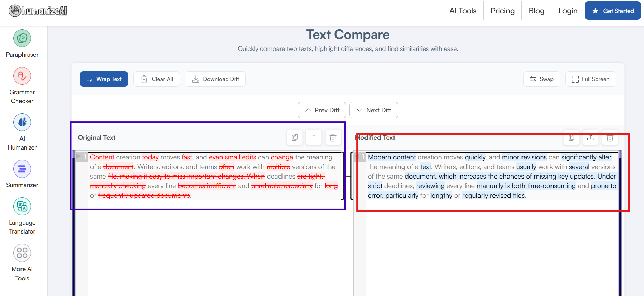The image size is (644, 296).
Task: Open the Blog page from navigation
Action: pyautogui.click(x=536, y=11)
